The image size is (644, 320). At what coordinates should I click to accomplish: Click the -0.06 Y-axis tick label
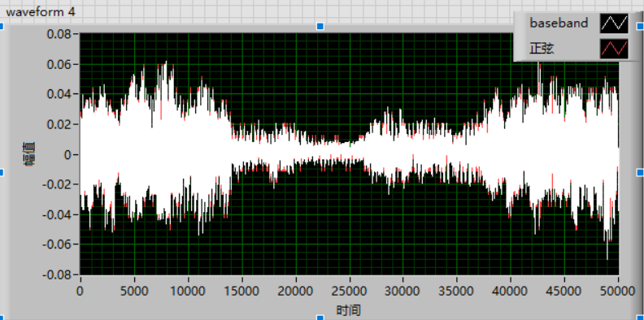[57, 244]
